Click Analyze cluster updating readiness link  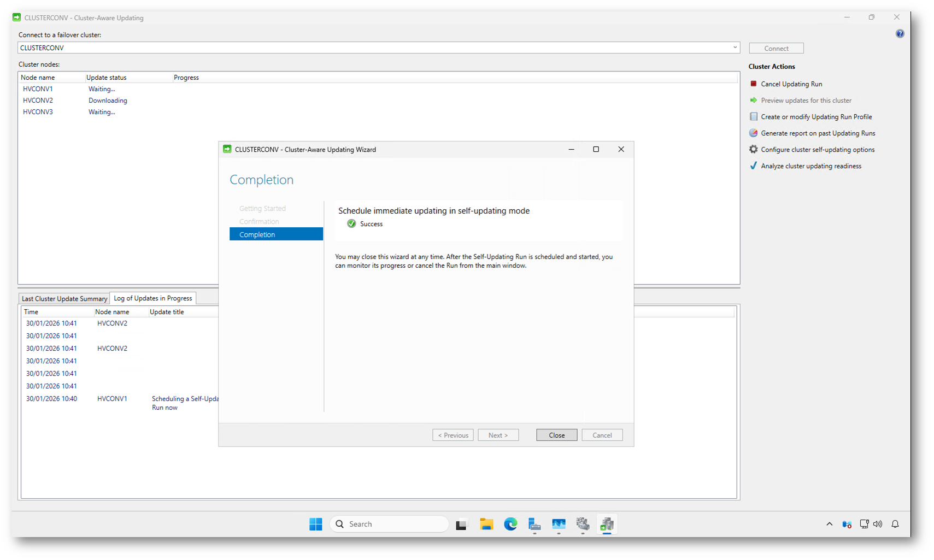point(810,166)
